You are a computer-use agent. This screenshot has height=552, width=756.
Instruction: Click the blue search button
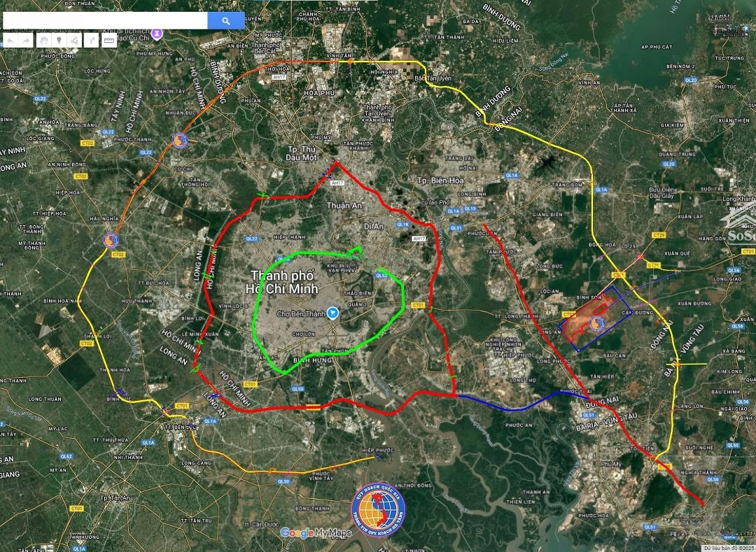(226, 21)
